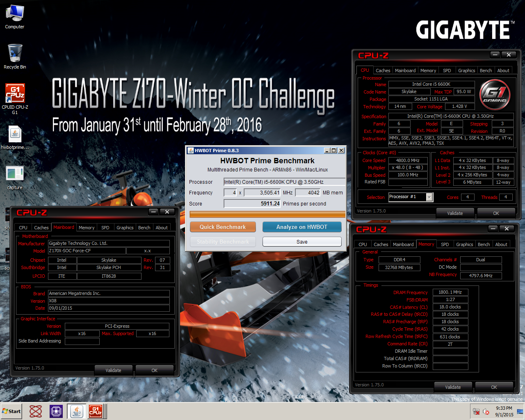The image size is (525, 420).
Task: Click the 4042 MB mem field
Action: (x=308, y=193)
